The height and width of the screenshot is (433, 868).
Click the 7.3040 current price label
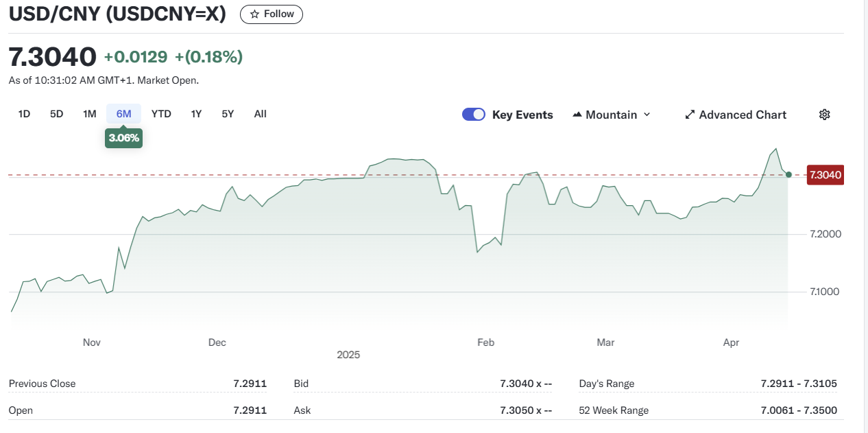[x=825, y=175]
